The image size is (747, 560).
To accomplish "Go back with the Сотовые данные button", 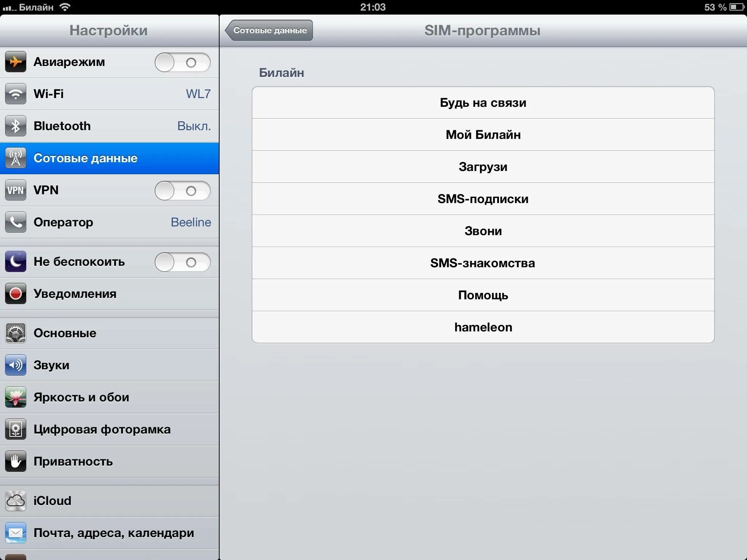I will 269,30.
